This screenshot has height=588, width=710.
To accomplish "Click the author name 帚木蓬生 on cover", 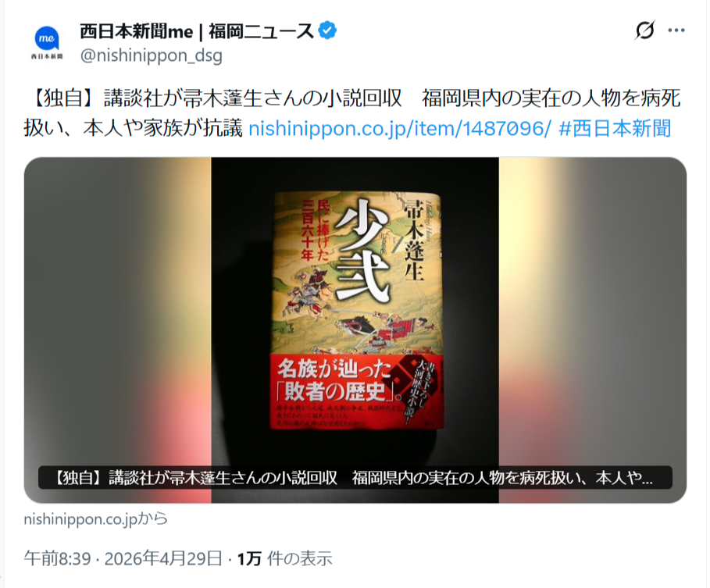I will coord(414,239).
